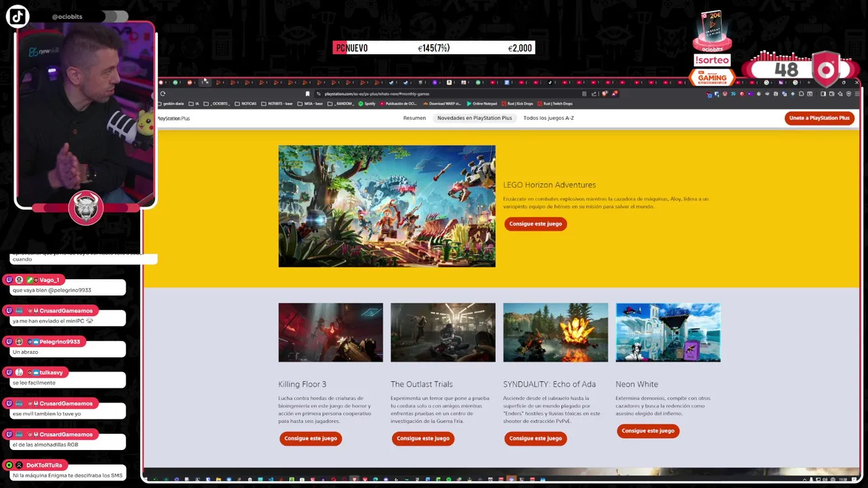This screenshot has width=868, height=488.
Task: Click 'The Outlast Trials' title text
Action: 421,384
